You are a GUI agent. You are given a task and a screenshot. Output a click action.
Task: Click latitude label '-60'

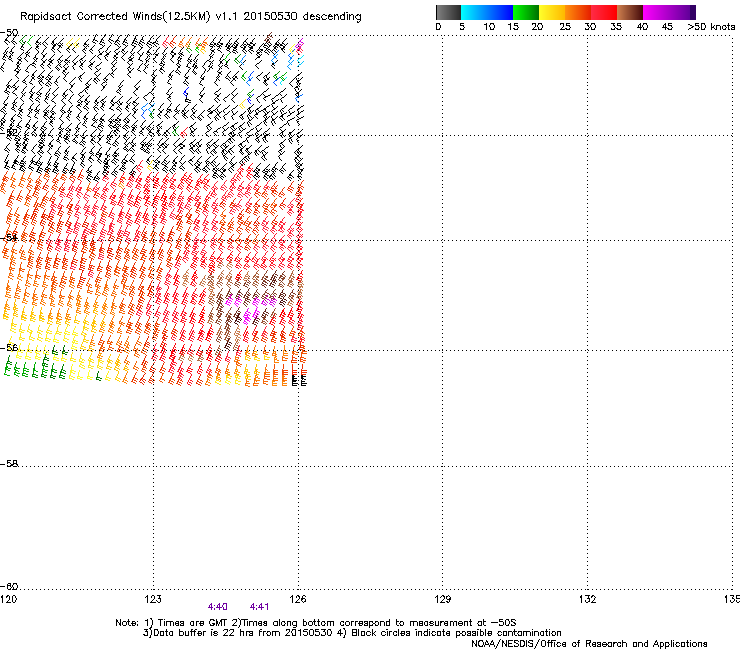(x=9, y=587)
